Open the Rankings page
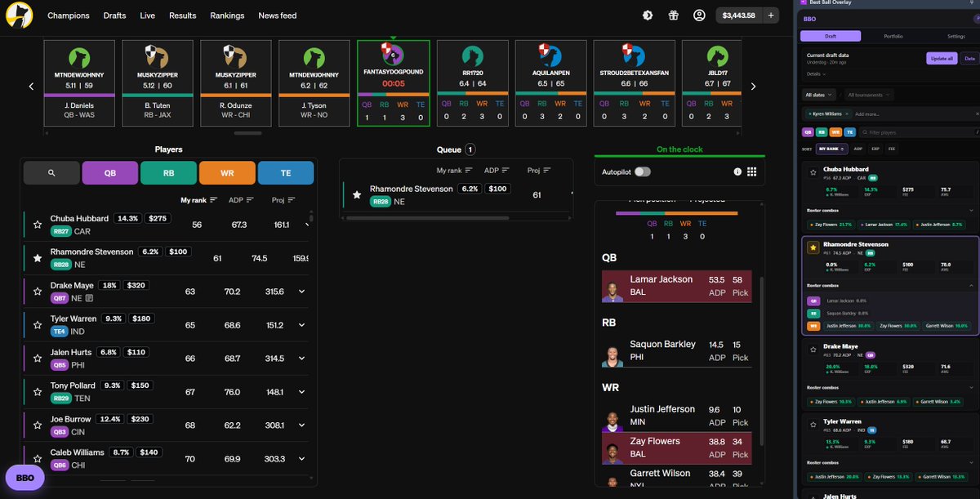The image size is (980, 499). point(227,16)
